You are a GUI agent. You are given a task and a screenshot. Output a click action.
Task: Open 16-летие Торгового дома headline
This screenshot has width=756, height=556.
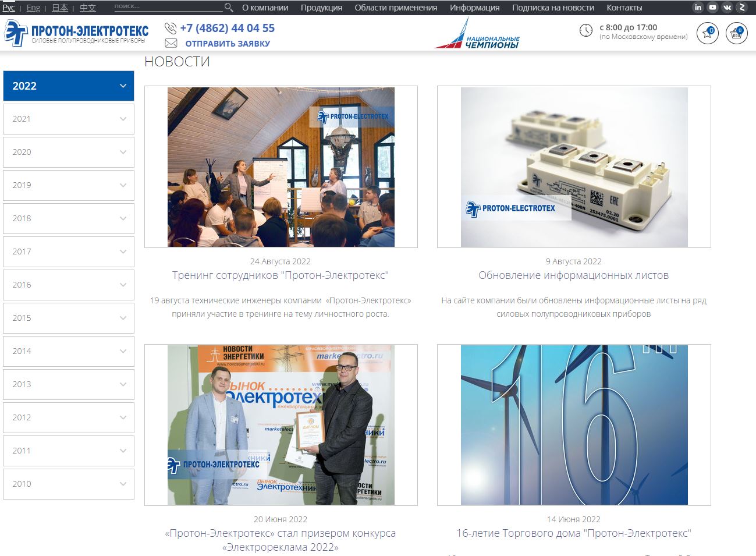pos(574,533)
